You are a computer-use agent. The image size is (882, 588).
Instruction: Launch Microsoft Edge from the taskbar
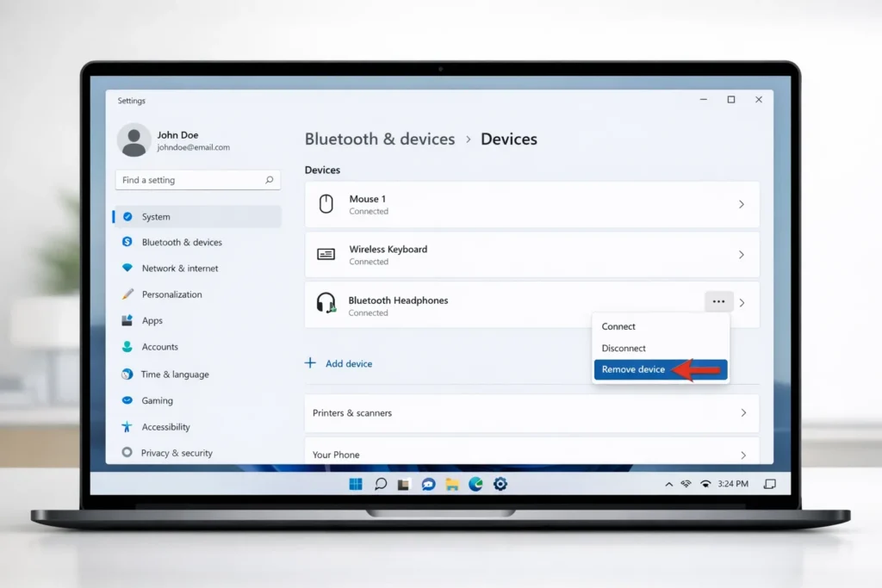[475, 484]
